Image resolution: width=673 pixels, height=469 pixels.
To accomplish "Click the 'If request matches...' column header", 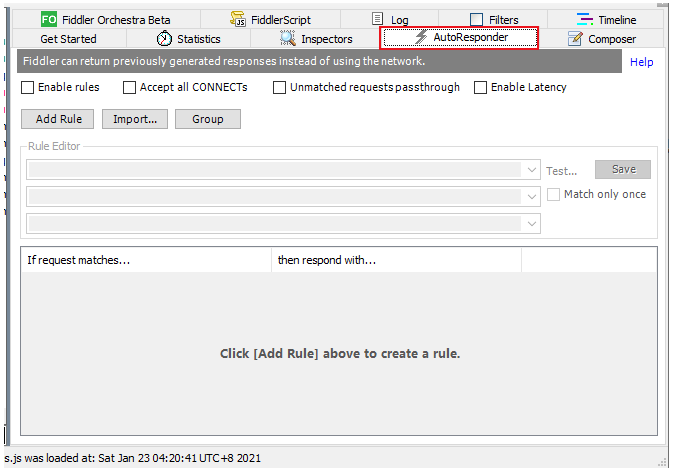I will click(x=146, y=260).
